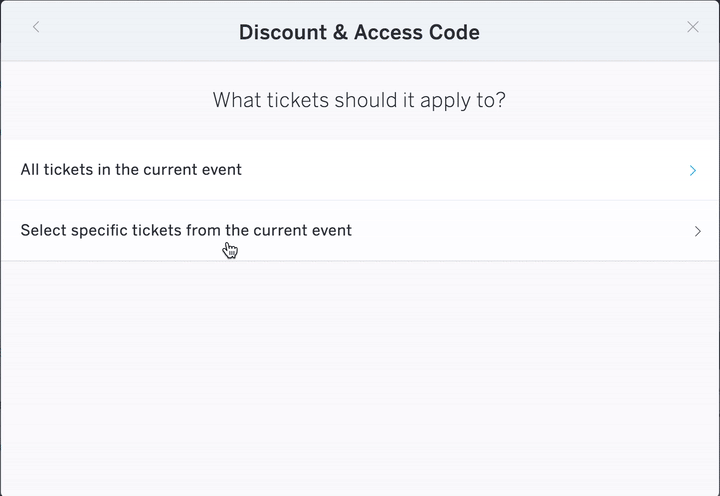Click the word 'event' in the All tickets row
Image resolution: width=720 pixels, height=496 pixels.
[222, 170]
